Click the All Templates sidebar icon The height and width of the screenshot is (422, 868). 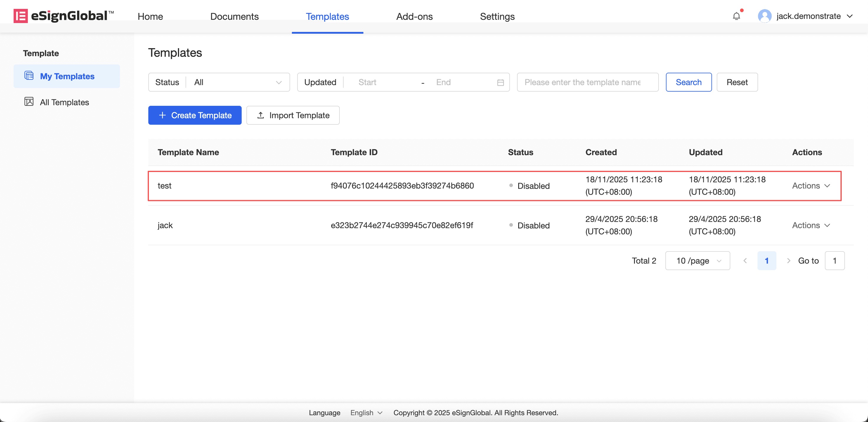[29, 102]
